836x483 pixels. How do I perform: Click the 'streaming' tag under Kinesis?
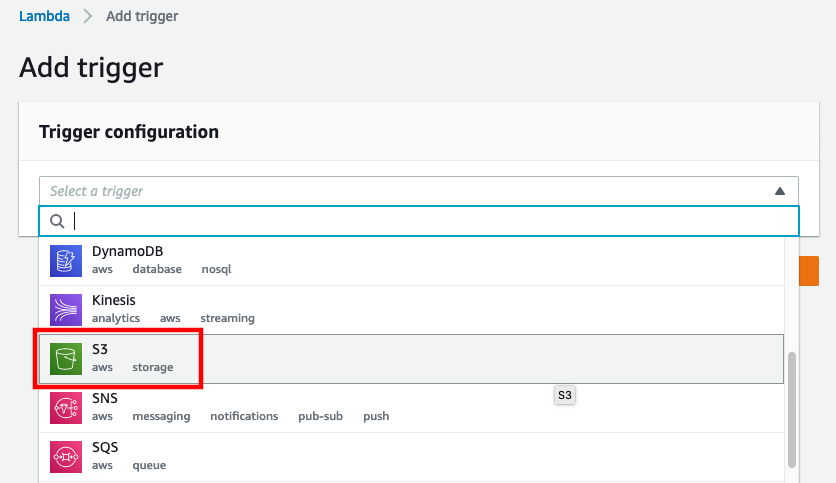(228, 318)
